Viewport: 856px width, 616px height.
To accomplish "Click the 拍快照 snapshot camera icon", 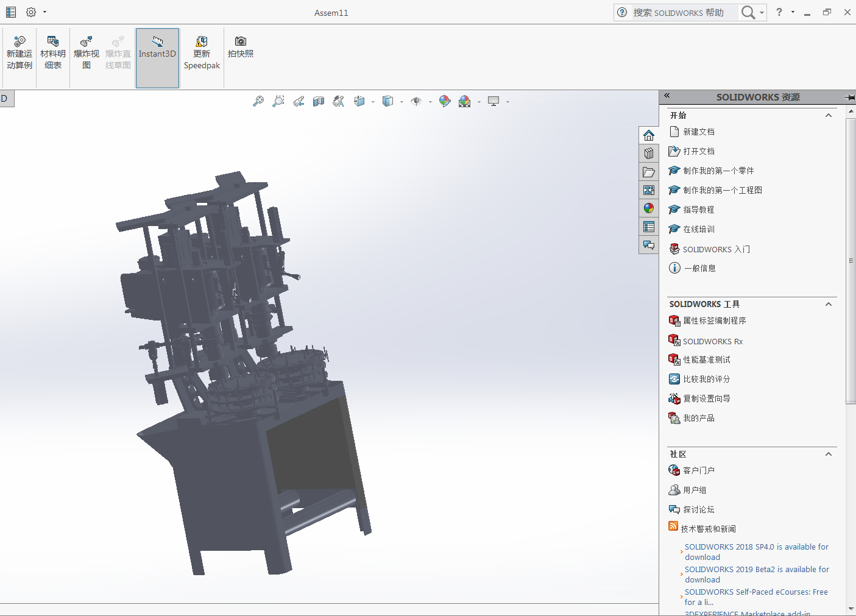I will click(241, 47).
